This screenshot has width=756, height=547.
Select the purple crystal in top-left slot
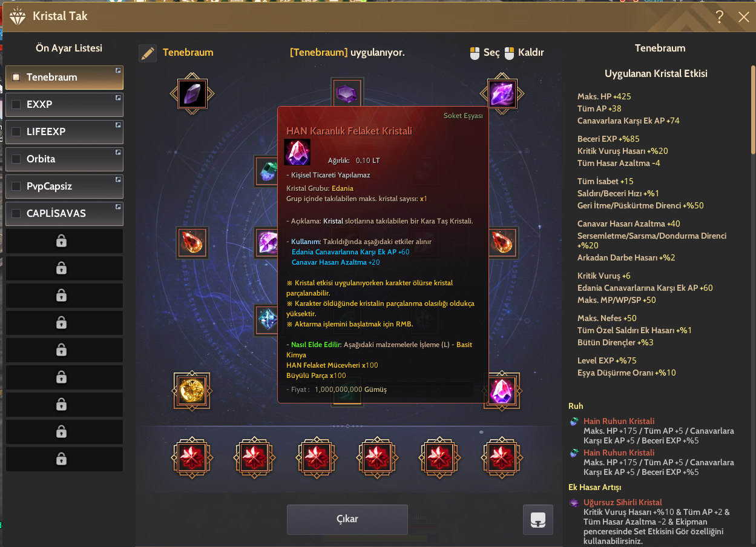click(192, 94)
